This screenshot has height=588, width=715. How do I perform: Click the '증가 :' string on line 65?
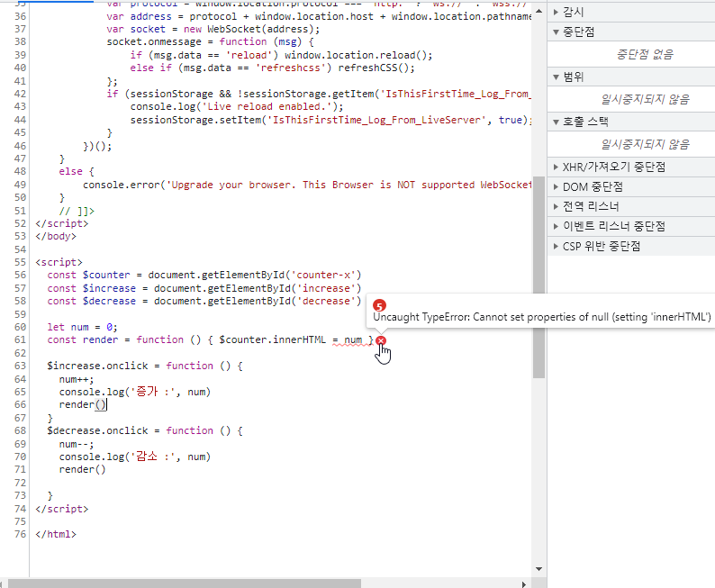[153, 392]
